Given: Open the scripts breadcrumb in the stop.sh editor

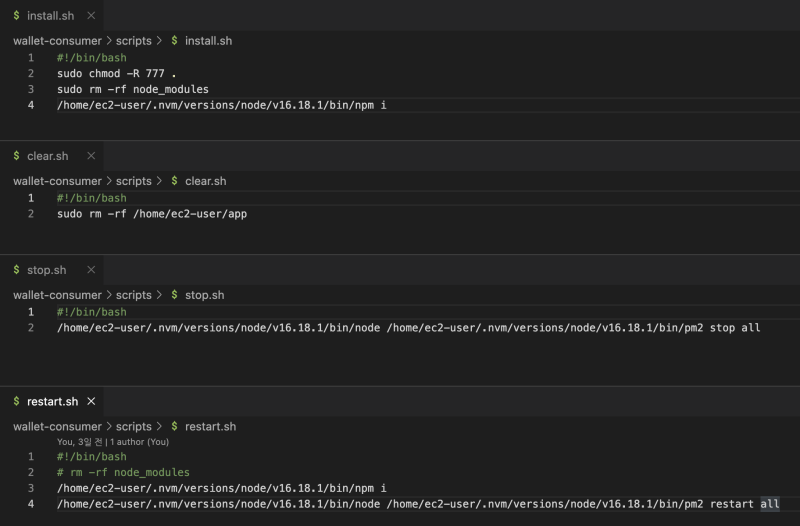Looking at the screenshot, I should (x=133, y=295).
